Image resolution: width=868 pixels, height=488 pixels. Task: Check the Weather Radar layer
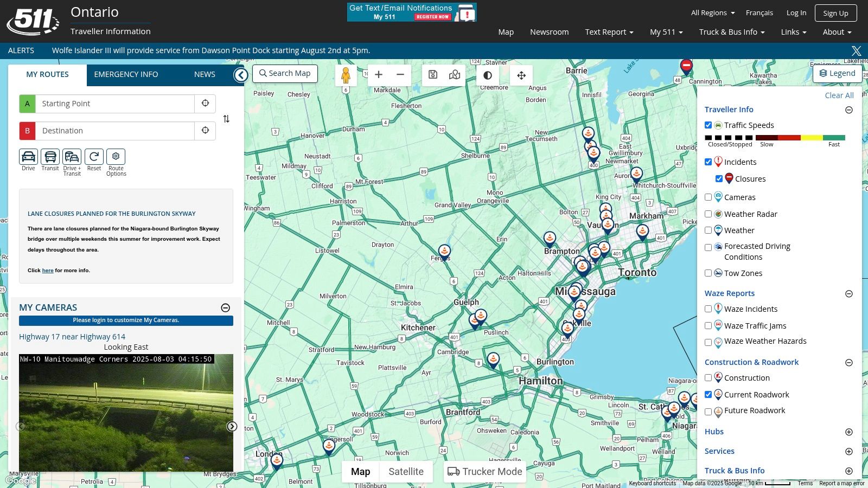click(x=708, y=214)
